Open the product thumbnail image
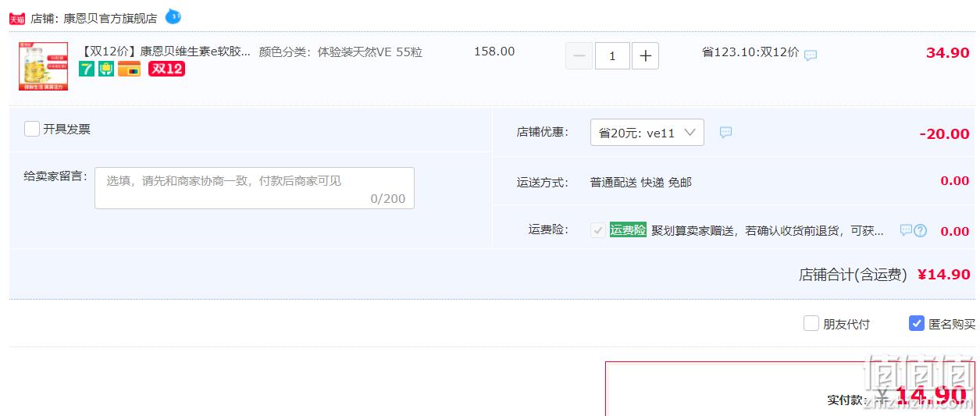This screenshot has height=416, width=980. (43, 66)
